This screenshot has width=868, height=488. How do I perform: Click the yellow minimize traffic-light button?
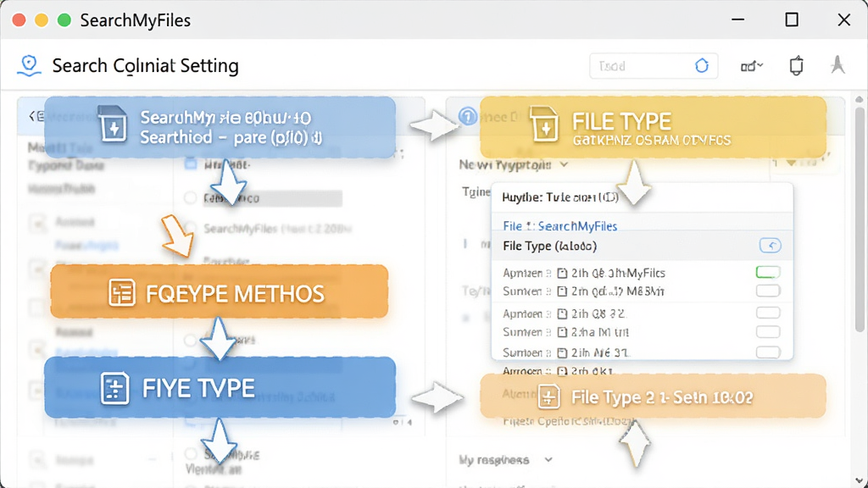[42, 20]
